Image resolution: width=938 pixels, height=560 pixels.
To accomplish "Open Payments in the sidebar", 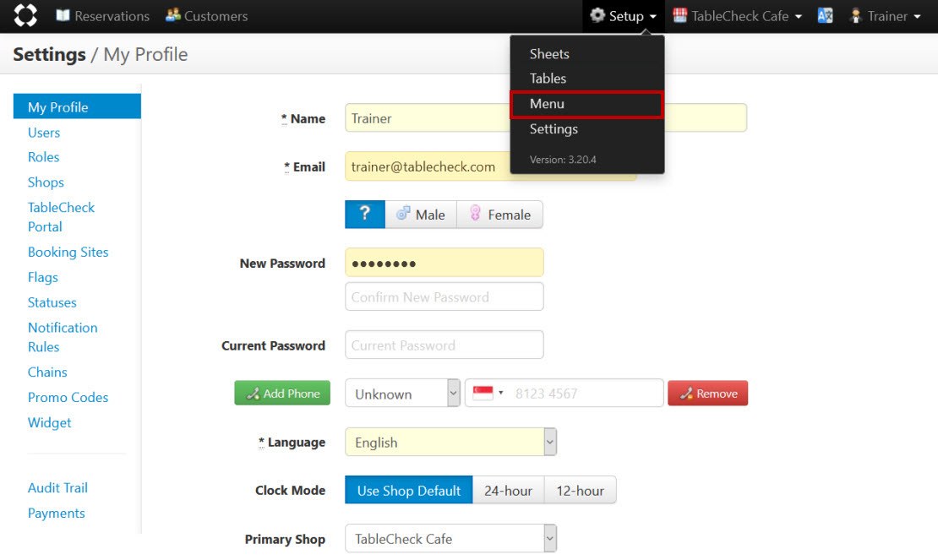I will point(57,514).
